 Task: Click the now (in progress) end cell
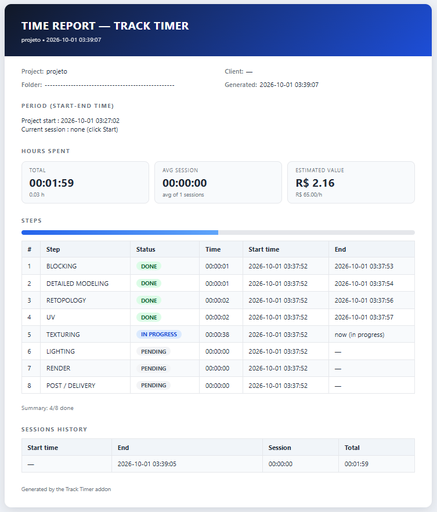(359, 334)
